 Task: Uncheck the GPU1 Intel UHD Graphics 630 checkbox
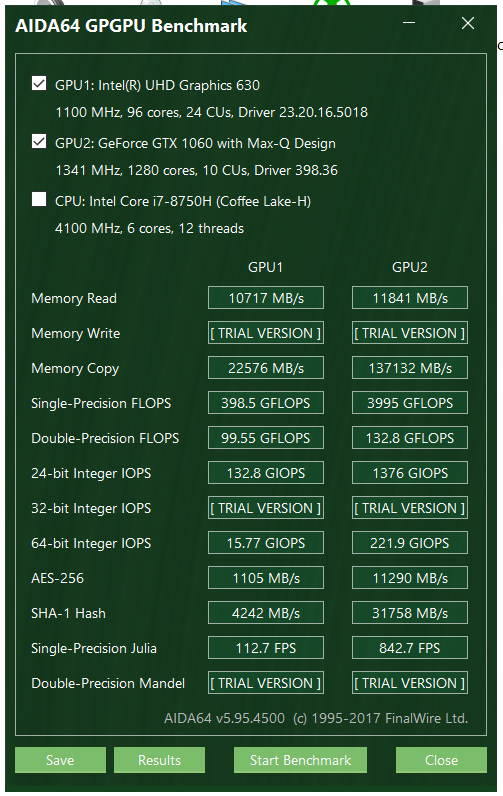(x=39, y=83)
